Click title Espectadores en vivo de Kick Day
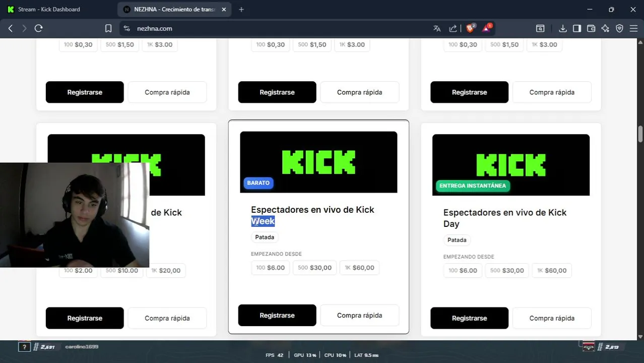The height and width of the screenshot is (363, 644). (x=505, y=218)
